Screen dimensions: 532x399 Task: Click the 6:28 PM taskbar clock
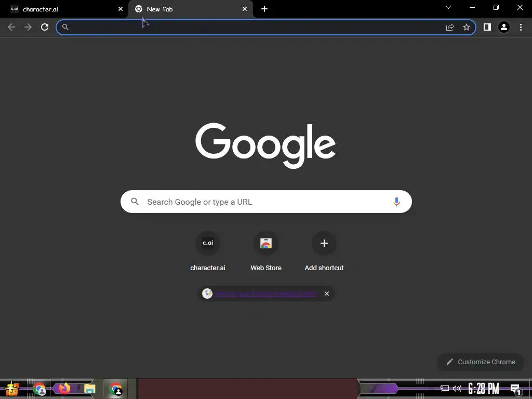click(484, 389)
